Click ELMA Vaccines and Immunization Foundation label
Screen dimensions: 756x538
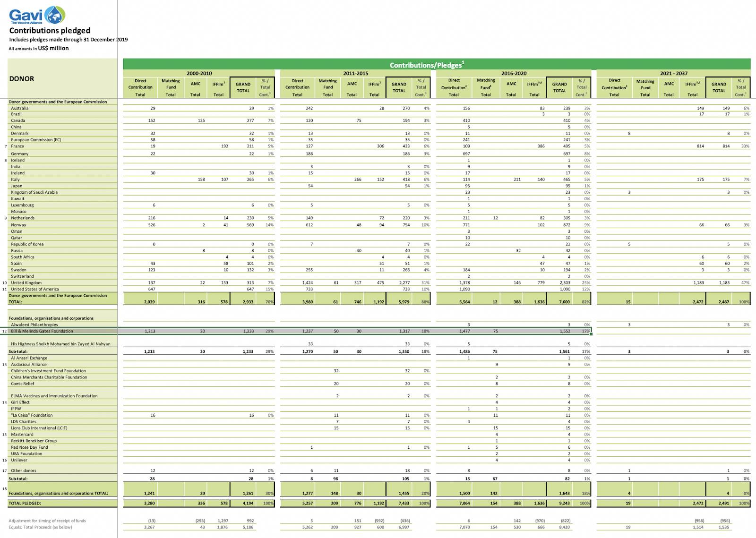[x=54, y=396]
